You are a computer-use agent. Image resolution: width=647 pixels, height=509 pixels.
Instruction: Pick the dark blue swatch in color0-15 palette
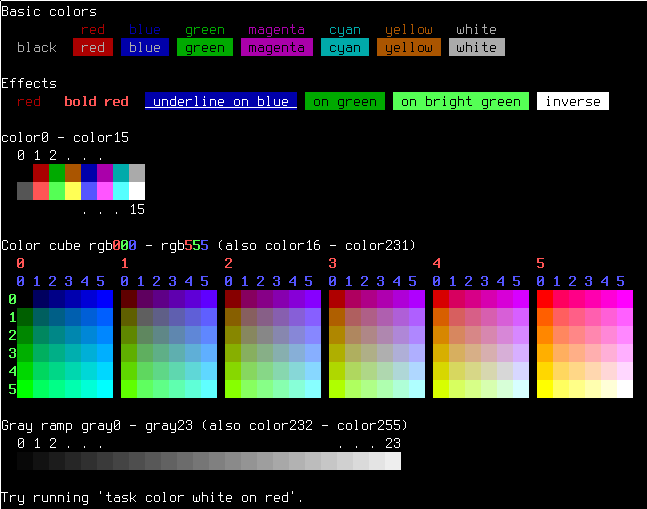pyautogui.click(x=89, y=173)
